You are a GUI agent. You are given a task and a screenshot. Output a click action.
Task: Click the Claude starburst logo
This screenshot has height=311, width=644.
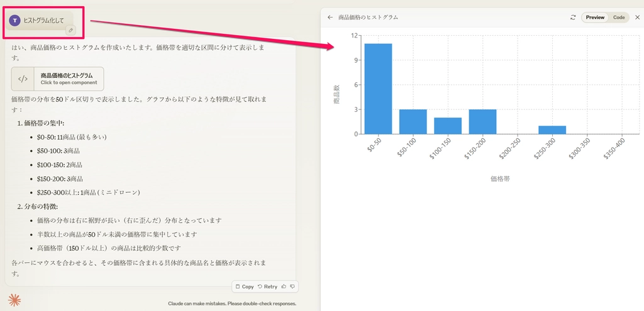click(14, 300)
